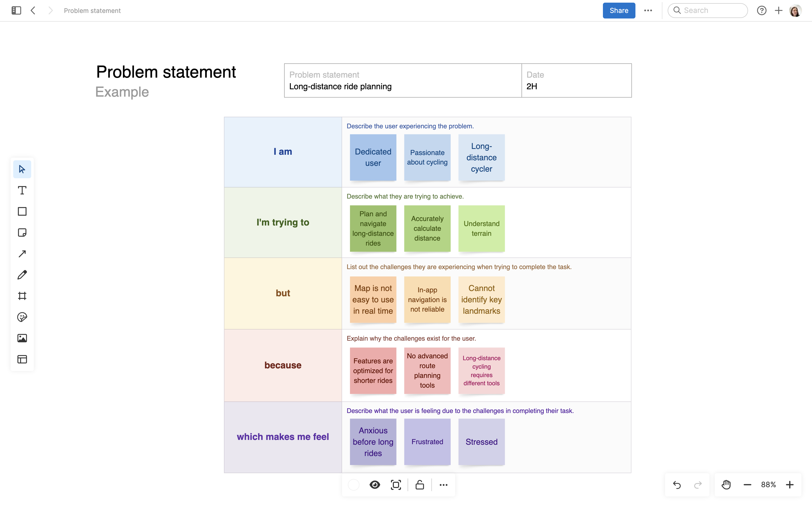
Task: Open the more options menu beside Share
Action: (648, 10)
